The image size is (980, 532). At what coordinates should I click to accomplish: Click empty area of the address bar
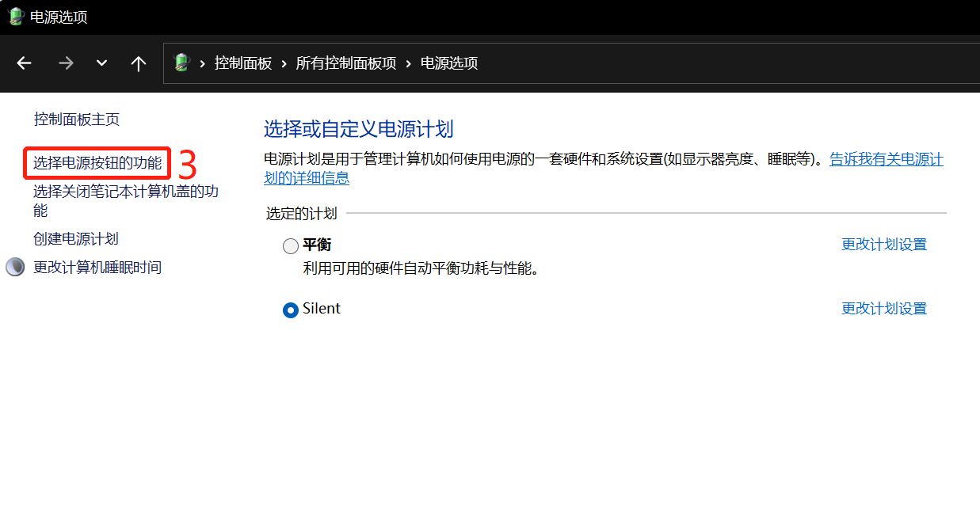[713, 63]
